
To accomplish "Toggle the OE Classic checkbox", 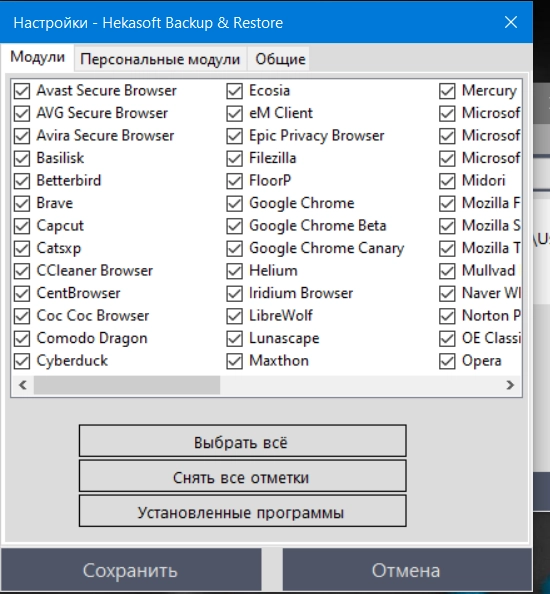I will pos(447,338).
